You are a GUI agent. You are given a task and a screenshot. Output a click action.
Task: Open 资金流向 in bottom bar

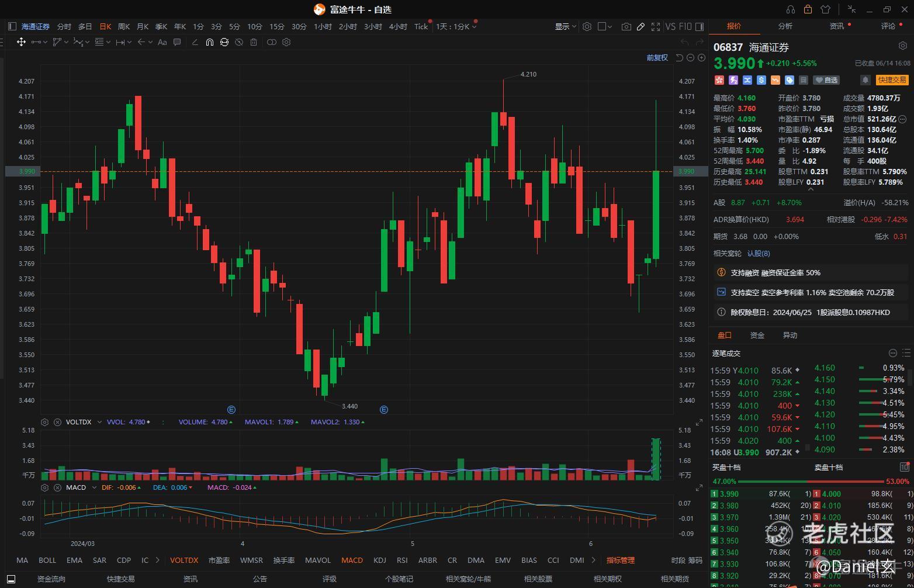point(51,579)
